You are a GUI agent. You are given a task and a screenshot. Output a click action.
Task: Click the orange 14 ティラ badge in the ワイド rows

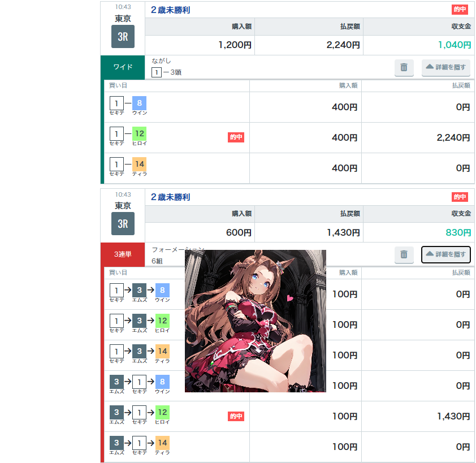tap(140, 165)
